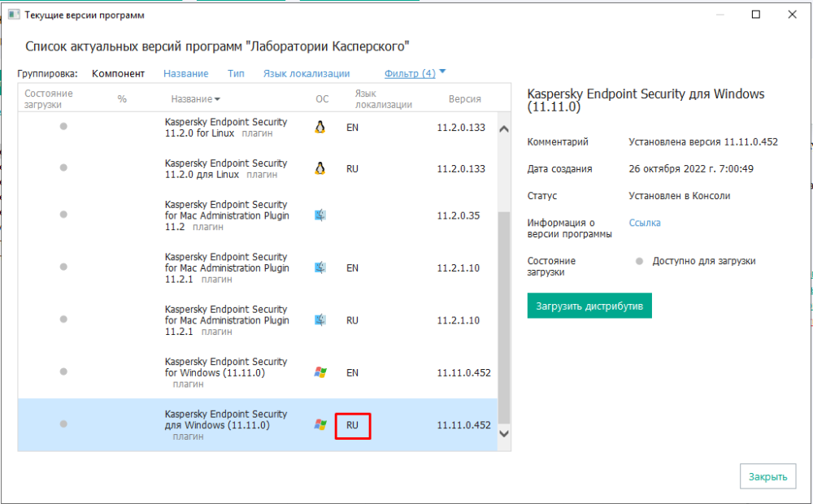Viewport: 813px width, 504px height.
Task: Click the Mac icon in the RU 11.2.1.10 row
Action: [320, 319]
